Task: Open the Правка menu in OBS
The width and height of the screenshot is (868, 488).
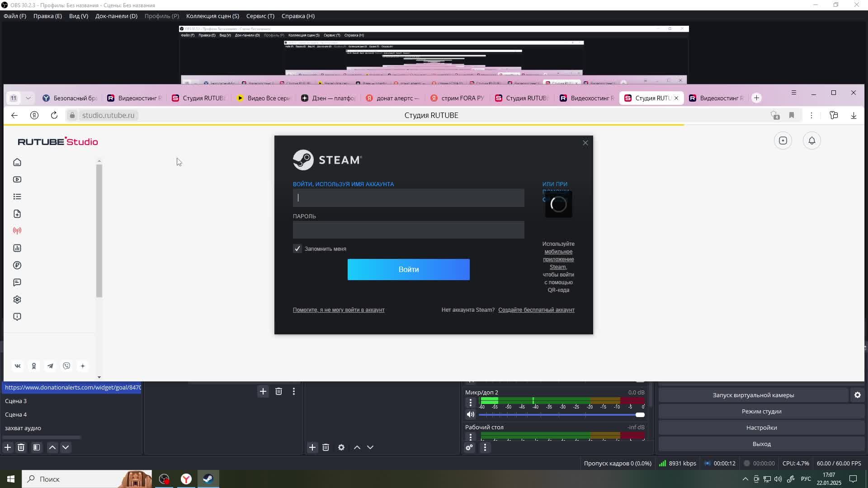Action: pyautogui.click(x=47, y=16)
